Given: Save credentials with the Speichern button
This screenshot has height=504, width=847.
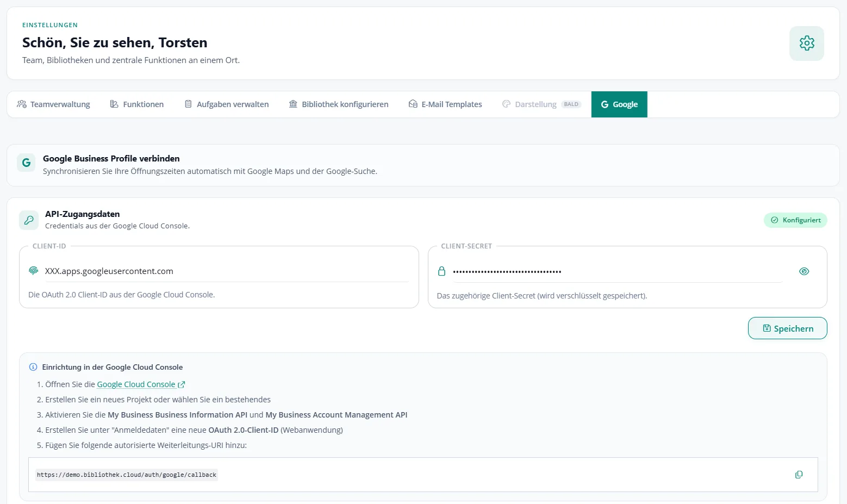Looking at the screenshot, I should pyautogui.click(x=787, y=328).
